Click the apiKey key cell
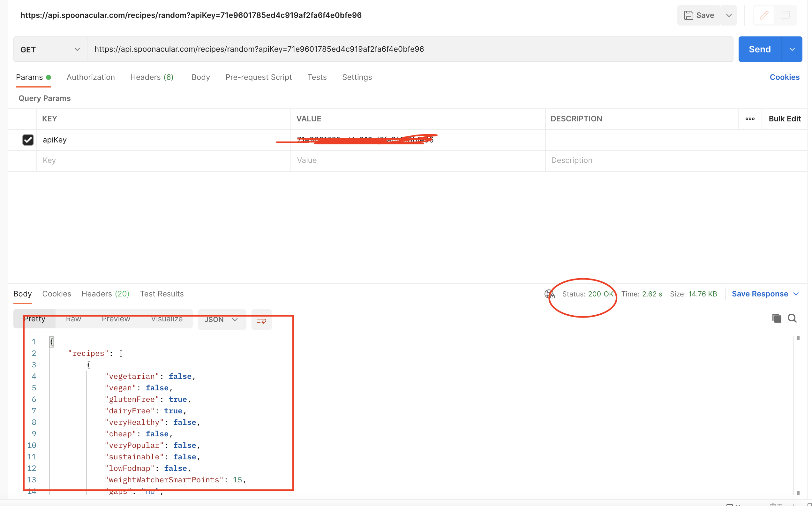The height and width of the screenshot is (506, 812). tap(164, 140)
